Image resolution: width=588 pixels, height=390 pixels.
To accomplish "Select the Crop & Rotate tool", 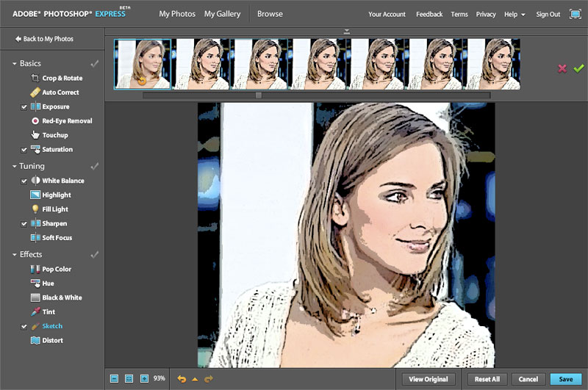I will click(62, 78).
